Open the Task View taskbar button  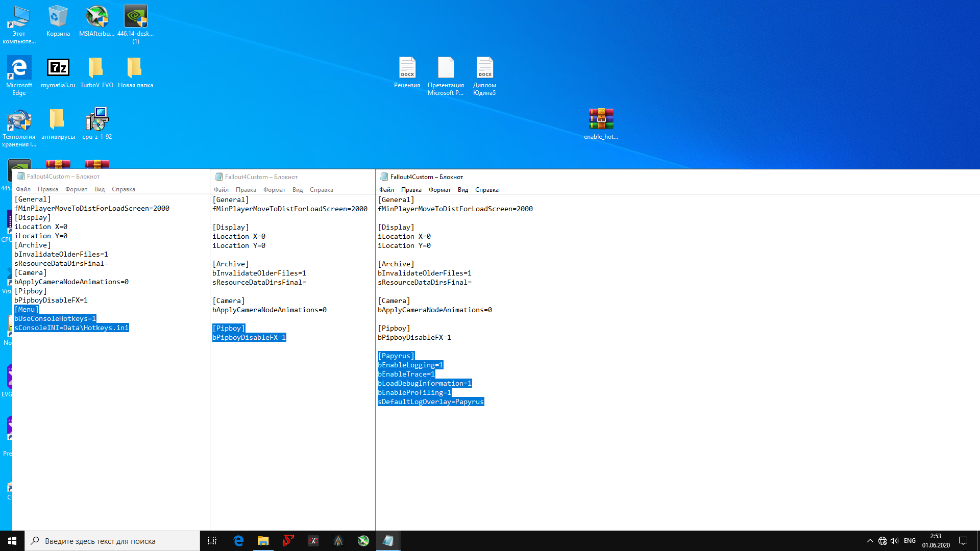tap(212, 541)
